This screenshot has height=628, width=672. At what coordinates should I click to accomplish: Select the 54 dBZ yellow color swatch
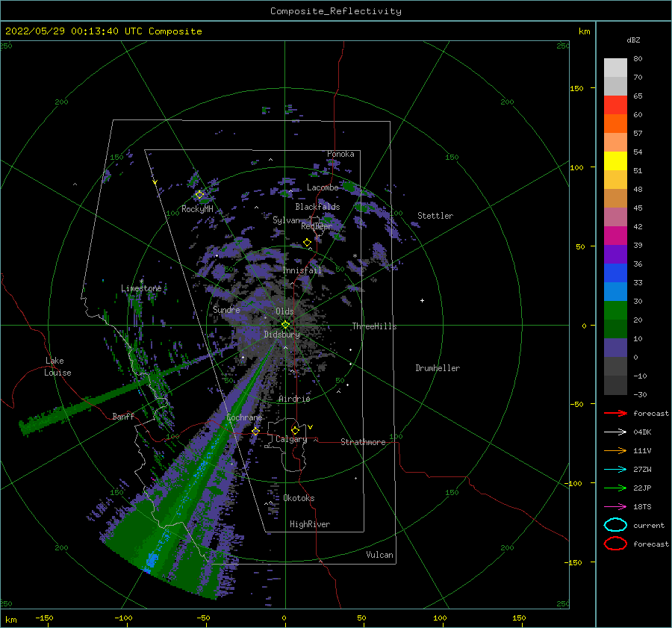click(615, 161)
